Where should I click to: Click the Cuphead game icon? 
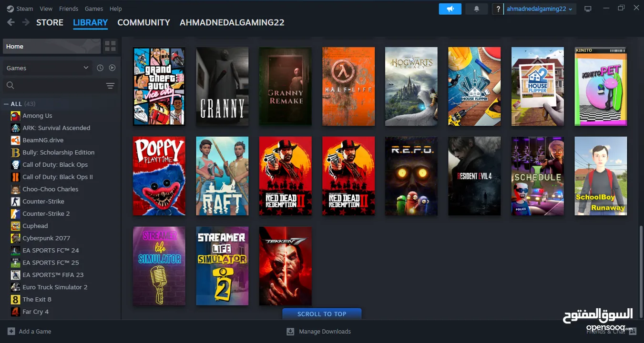click(x=15, y=226)
